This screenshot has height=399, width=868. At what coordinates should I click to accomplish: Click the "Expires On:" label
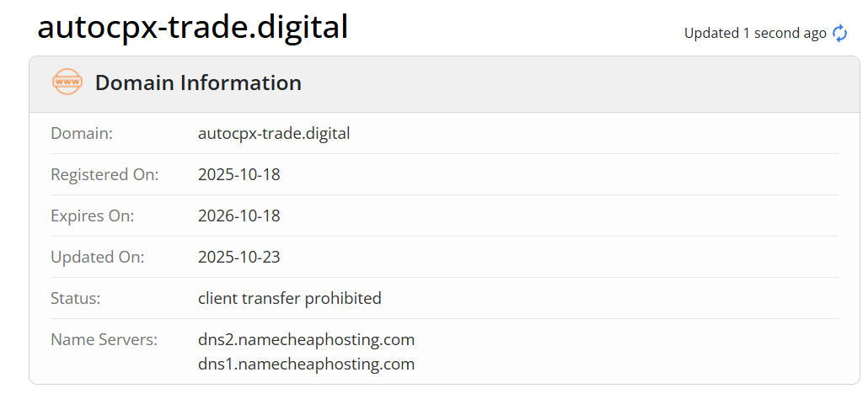coord(92,215)
